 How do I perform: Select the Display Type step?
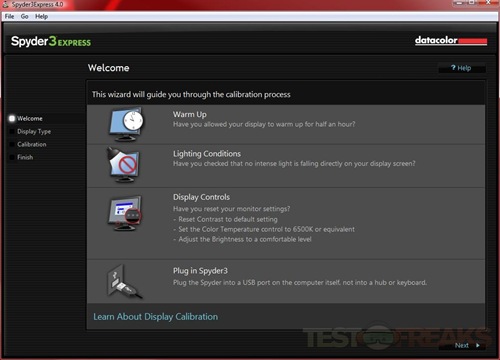34,131
